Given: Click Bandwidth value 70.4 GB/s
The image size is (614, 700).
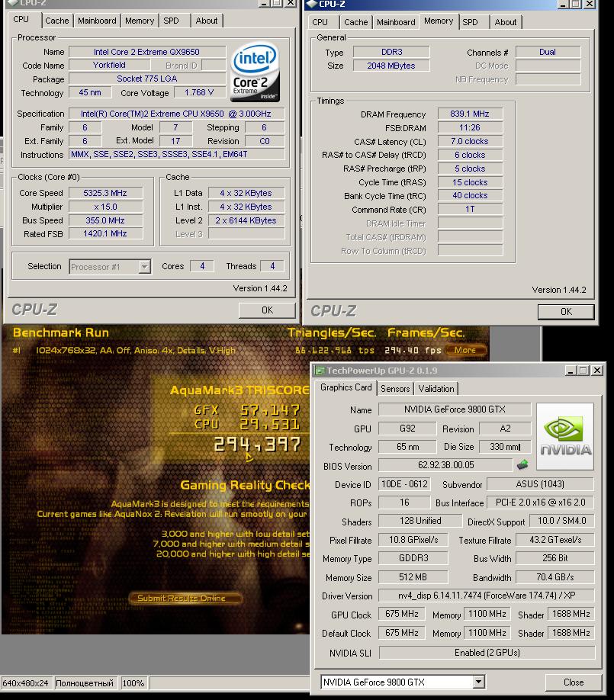Looking at the screenshot, I should tap(555, 577).
